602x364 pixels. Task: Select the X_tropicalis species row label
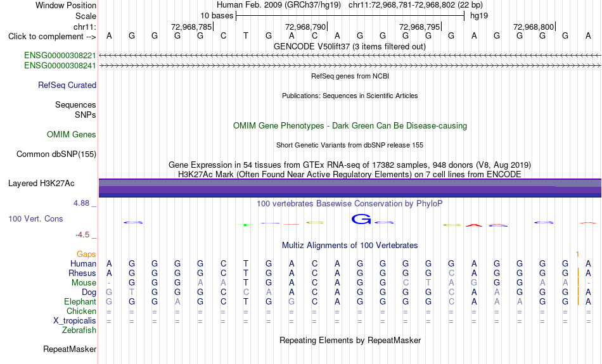[75, 321]
